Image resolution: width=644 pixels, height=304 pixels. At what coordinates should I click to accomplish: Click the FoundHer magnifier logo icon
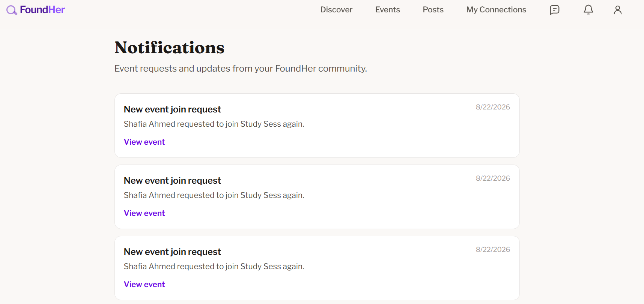[x=12, y=10]
